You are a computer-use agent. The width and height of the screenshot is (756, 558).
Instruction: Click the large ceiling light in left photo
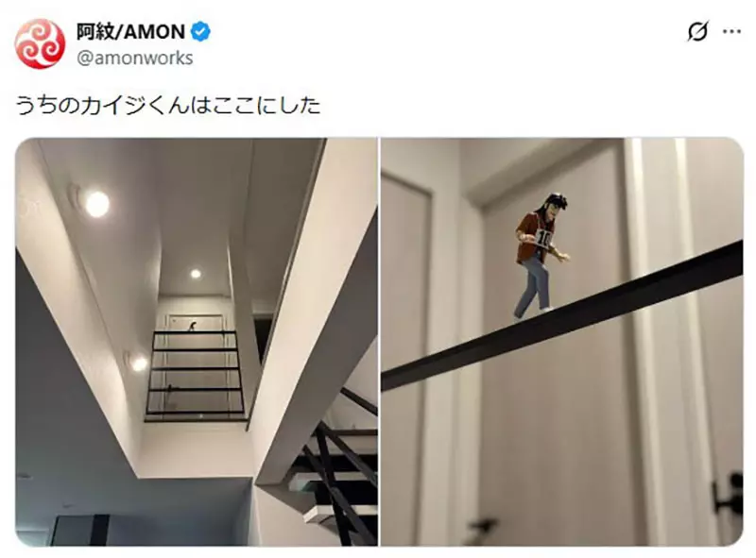click(x=96, y=204)
